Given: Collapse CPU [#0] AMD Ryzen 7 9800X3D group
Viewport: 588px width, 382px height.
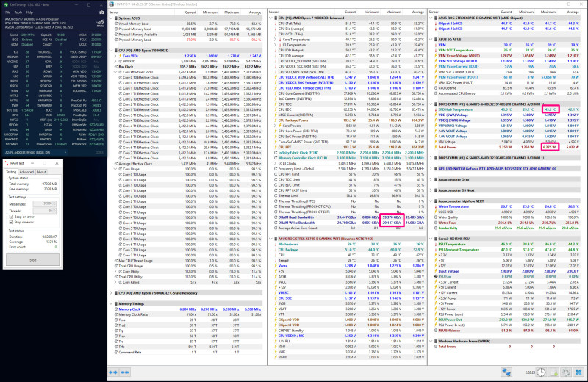Looking at the screenshot, I should pyautogui.click(x=112, y=50).
